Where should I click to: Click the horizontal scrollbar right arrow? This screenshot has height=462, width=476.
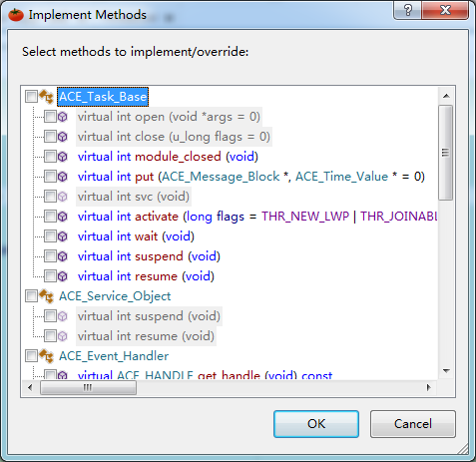pos(429,387)
